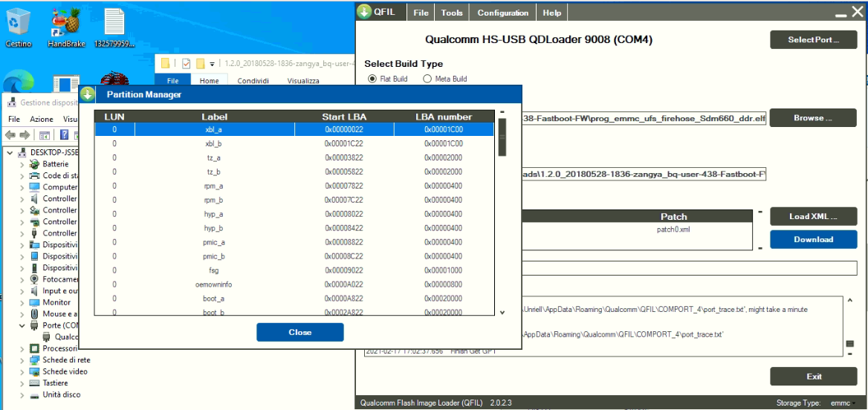This screenshot has height=410, width=868.
Task: Click the programmer path field ending in Sdm660_ddr.elf
Action: coord(644,118)
